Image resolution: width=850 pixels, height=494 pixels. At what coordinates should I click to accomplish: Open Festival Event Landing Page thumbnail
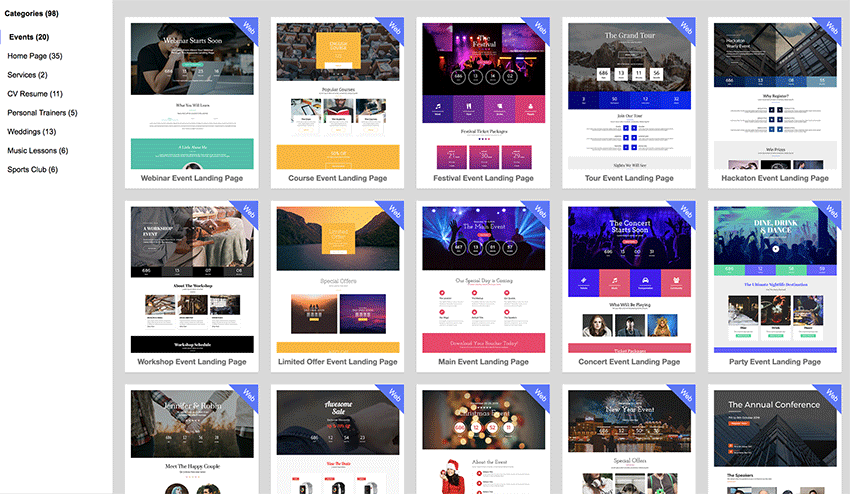[x=484, y=96]
